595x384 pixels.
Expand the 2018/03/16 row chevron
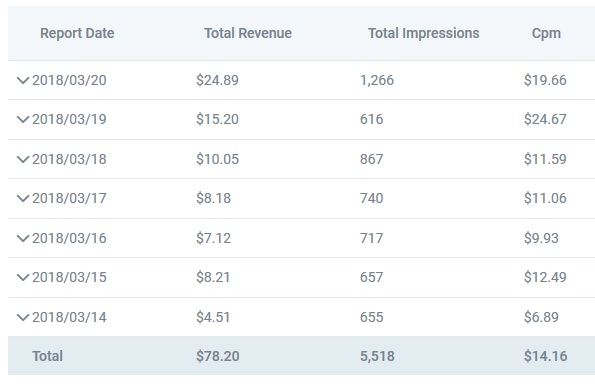[x=23, y=238]
